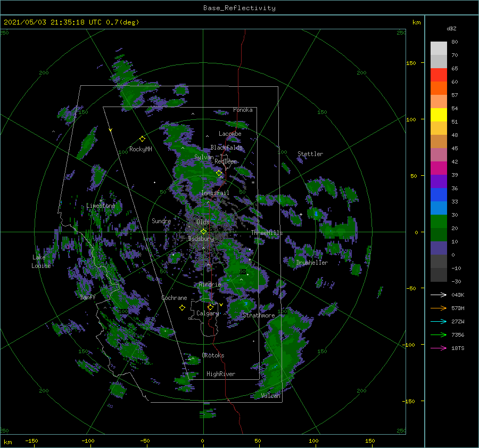Screen dimensions: 479x448
Task: Click the 80 value on dBZ scale
Action: (x=455, y=42)
